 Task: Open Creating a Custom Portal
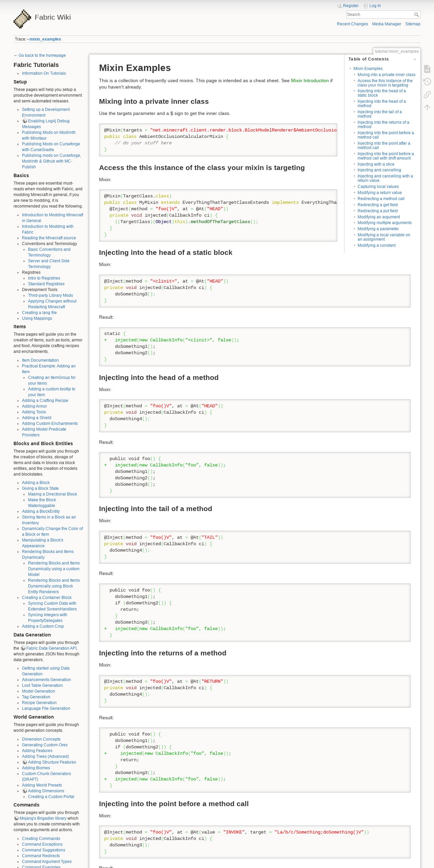tap(51, 797)
